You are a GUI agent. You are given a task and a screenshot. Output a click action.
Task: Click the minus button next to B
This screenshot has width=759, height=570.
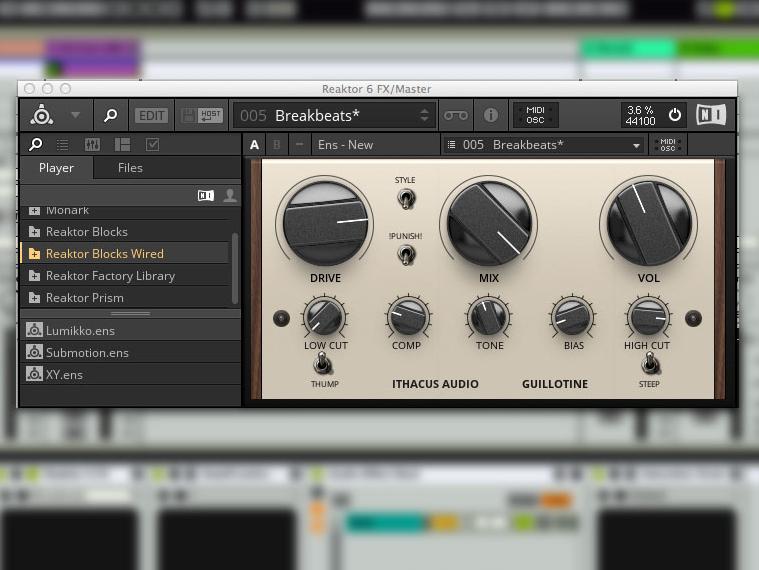point(300,145)
